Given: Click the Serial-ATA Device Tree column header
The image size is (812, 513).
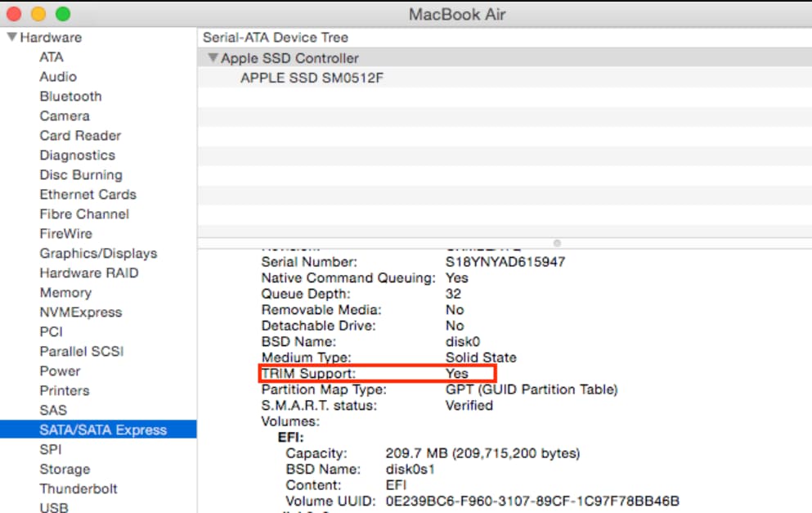Looking at the screenshot, I should click(276, 38).
